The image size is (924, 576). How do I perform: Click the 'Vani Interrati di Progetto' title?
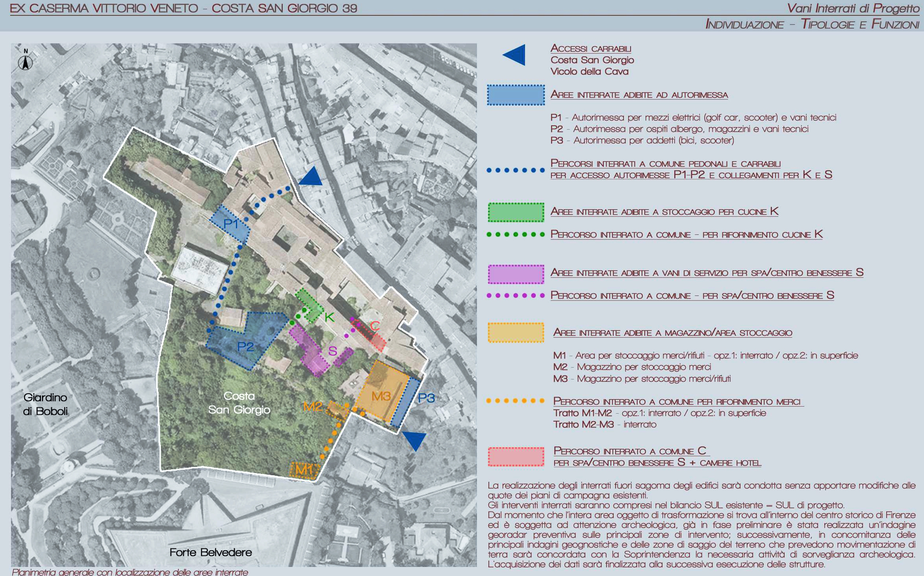[x=853, y=8]
